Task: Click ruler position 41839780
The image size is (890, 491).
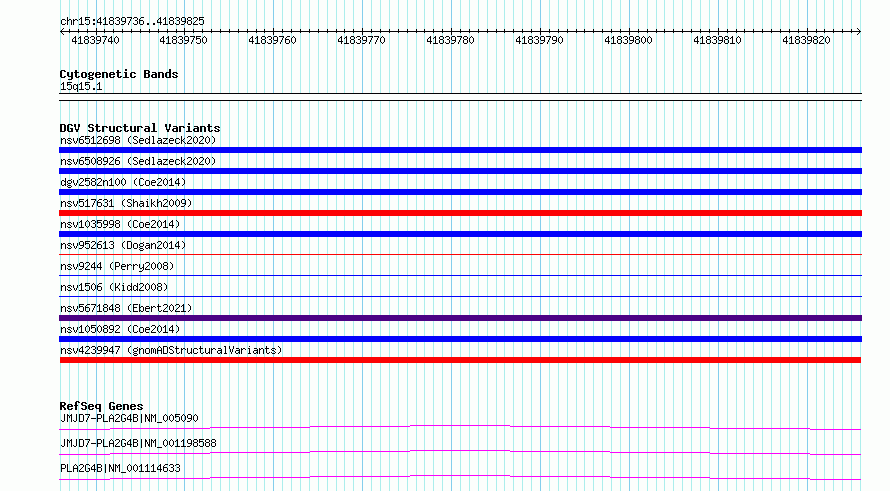Action: (450, 40)
